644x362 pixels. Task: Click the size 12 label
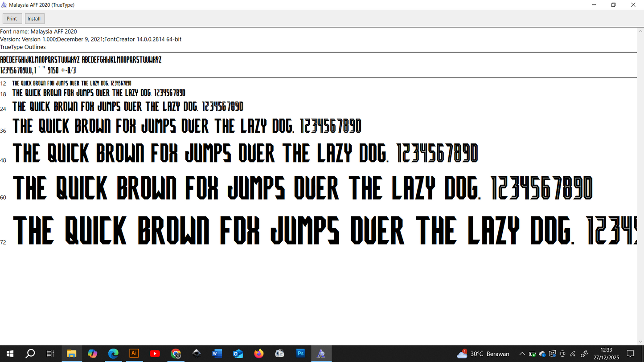[x=3, y=84]
